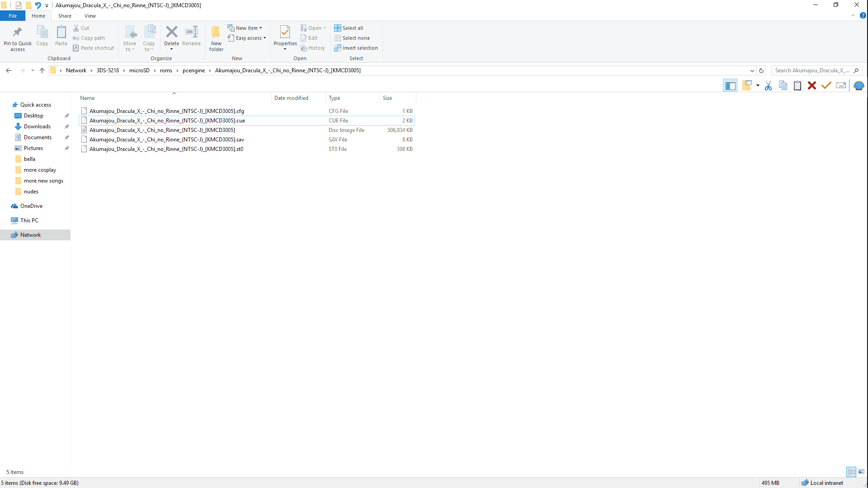Screen dimensions: 868x488
Task: Open the File menu tab
Action: click(x=13, y=16)
